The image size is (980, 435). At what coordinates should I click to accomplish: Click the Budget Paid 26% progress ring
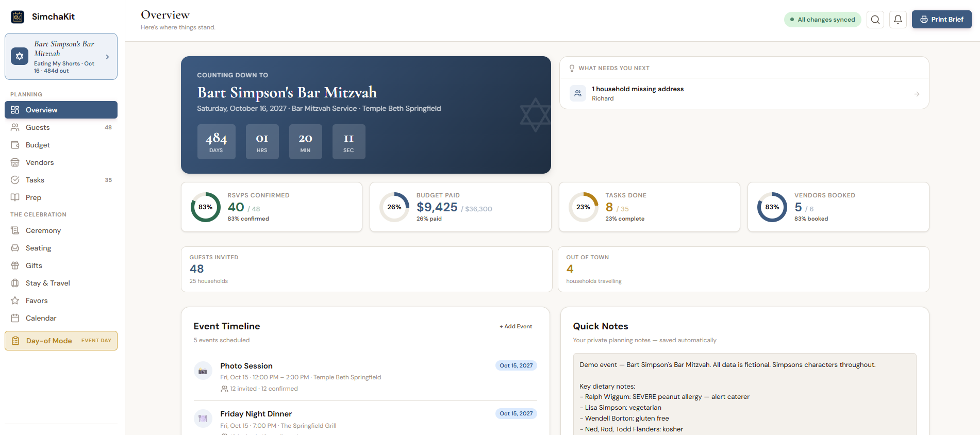click(394, 207)
